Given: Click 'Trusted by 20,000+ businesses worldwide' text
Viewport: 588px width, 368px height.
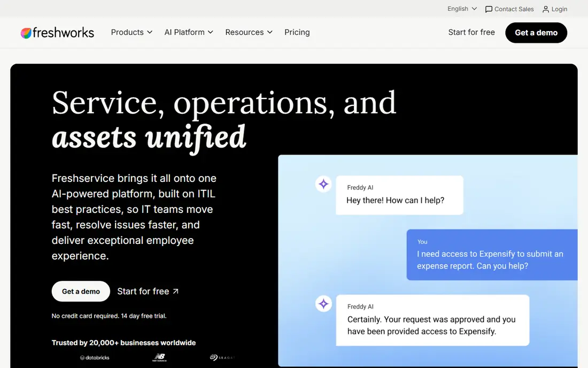Looking at the screenshot, I should click(124, 342).
